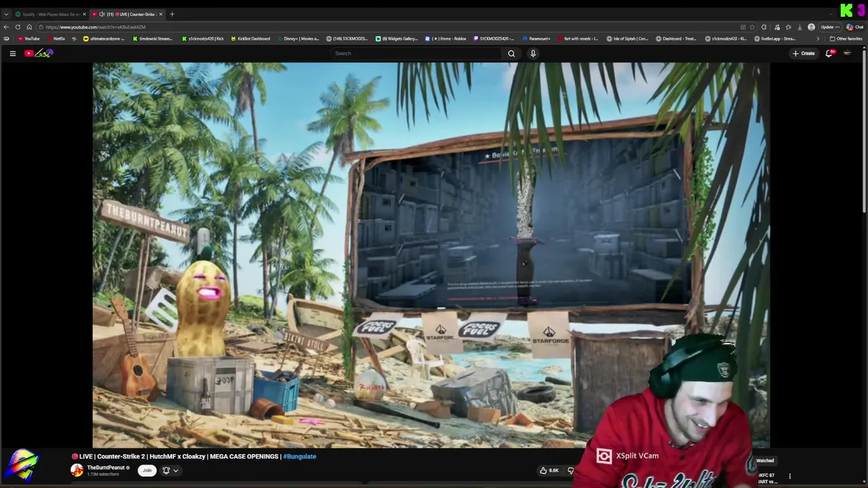Open the Isle of Siptah bookmark
The image size is (868, 488).
[627, 39]
